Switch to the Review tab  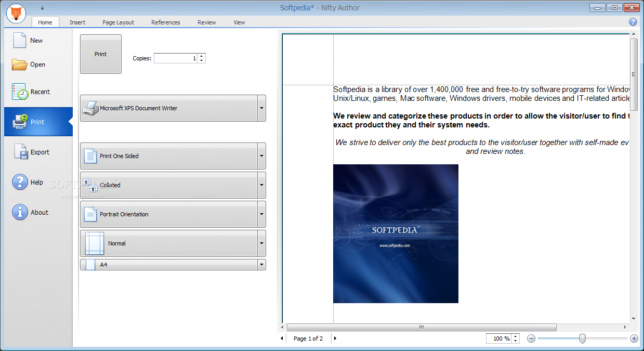[207, 22]
